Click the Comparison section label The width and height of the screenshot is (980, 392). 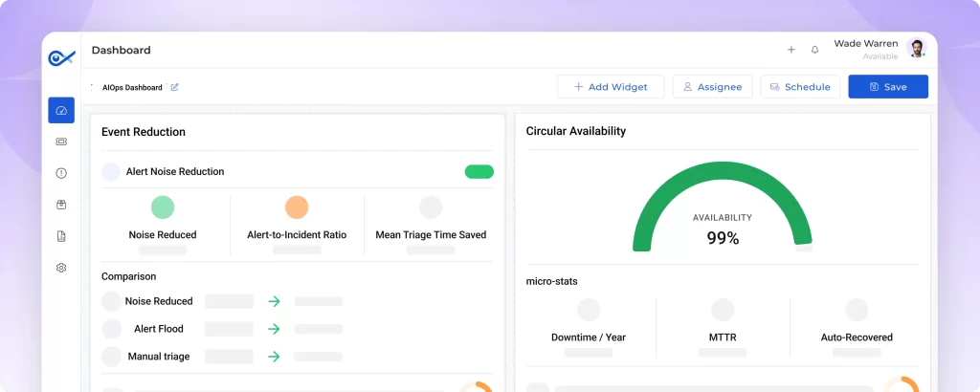tap(129, 276)
